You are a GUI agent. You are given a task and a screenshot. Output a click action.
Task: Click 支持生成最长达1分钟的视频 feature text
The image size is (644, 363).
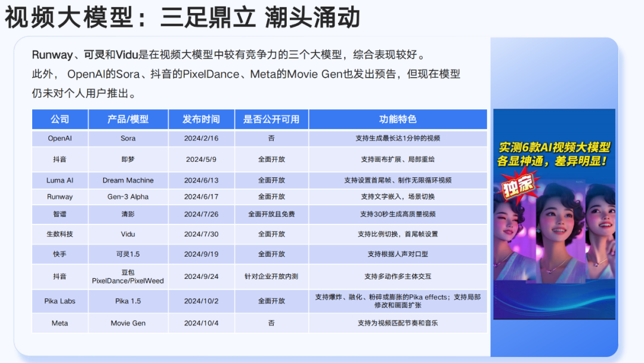pyautogui.click(x=398, y=139)
